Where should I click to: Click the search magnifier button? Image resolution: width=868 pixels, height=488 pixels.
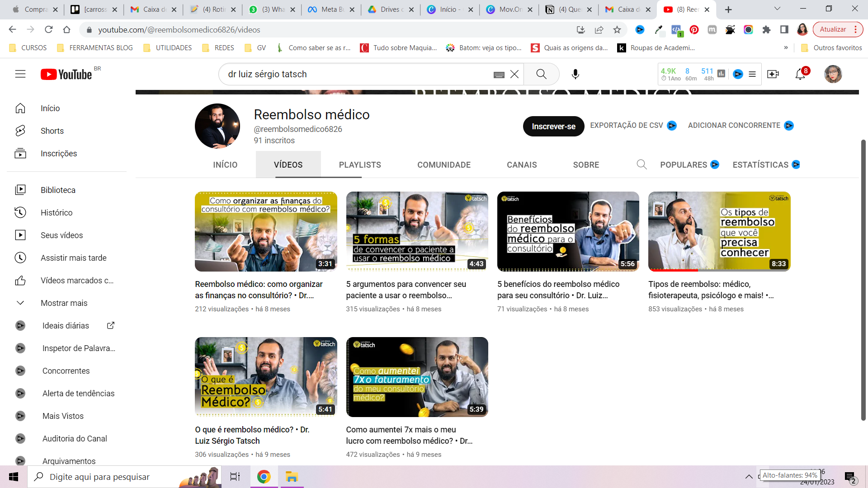coord(541,74)
